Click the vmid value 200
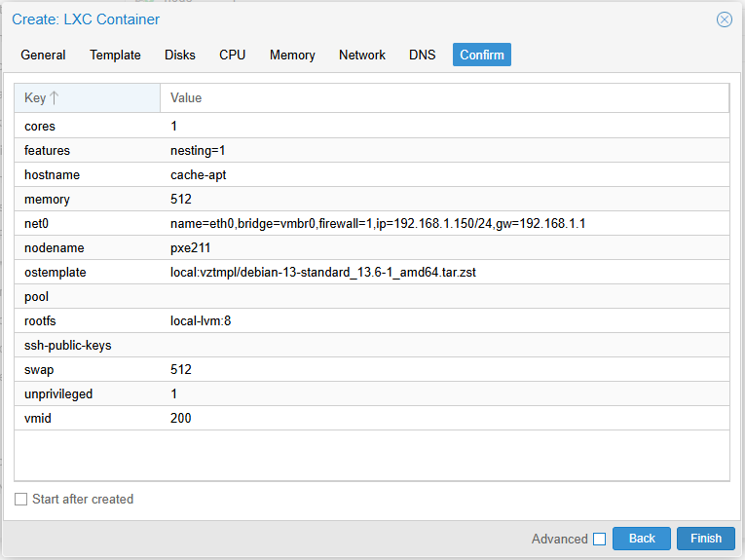Viewport: 745px width, 560px height. pyautogui.click(x=180, y=418)
